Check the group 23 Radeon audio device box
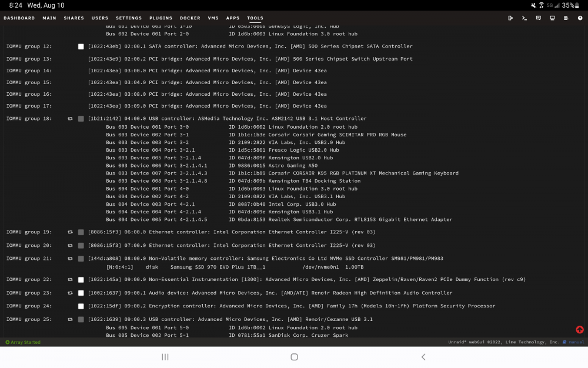Screen dimensions: 588x368 [81, 293]
